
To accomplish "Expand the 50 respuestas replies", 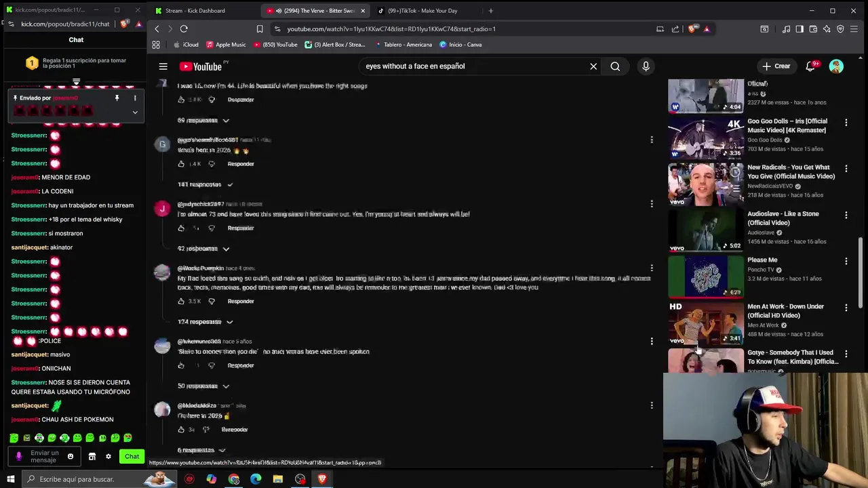I will 203,386.
